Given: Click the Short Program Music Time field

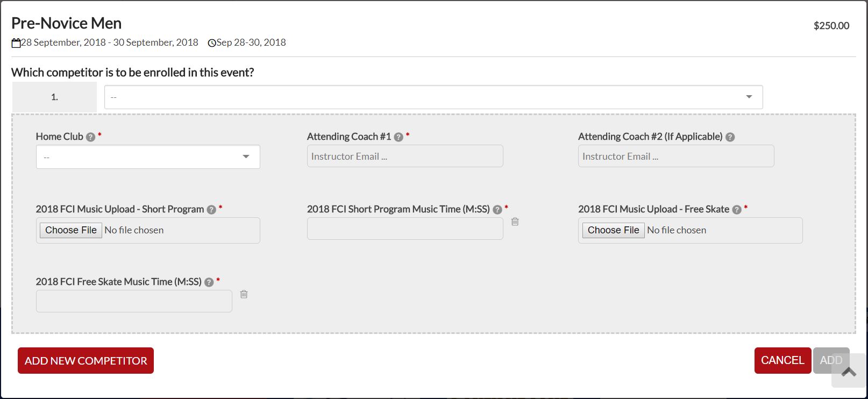Looking at the screenshot, I should tap(405, 229).
